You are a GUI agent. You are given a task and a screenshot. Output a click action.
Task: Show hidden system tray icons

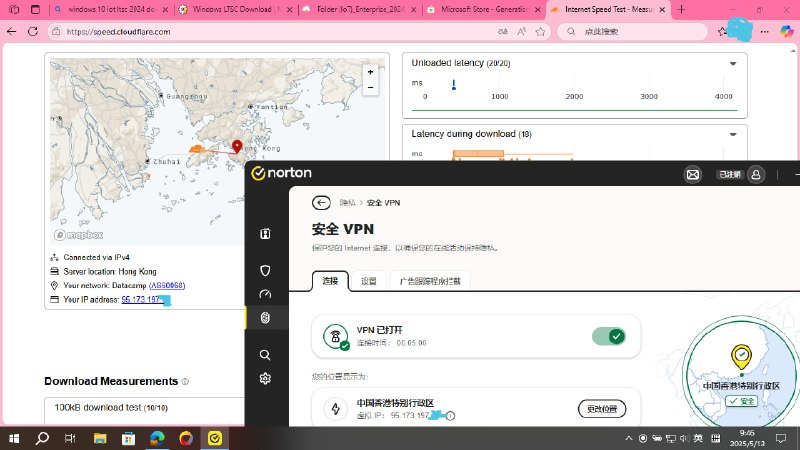[x=629, y=438]
